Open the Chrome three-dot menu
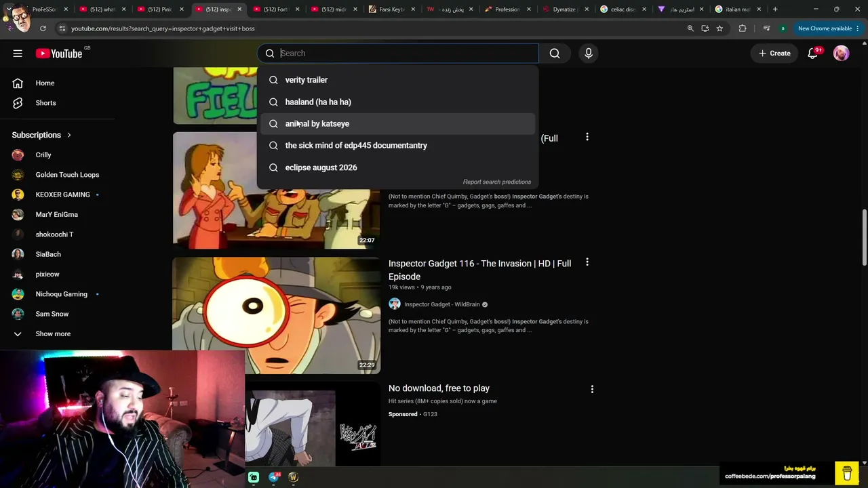This screenshot has width=868, height=488. click(x=858, y=28)
